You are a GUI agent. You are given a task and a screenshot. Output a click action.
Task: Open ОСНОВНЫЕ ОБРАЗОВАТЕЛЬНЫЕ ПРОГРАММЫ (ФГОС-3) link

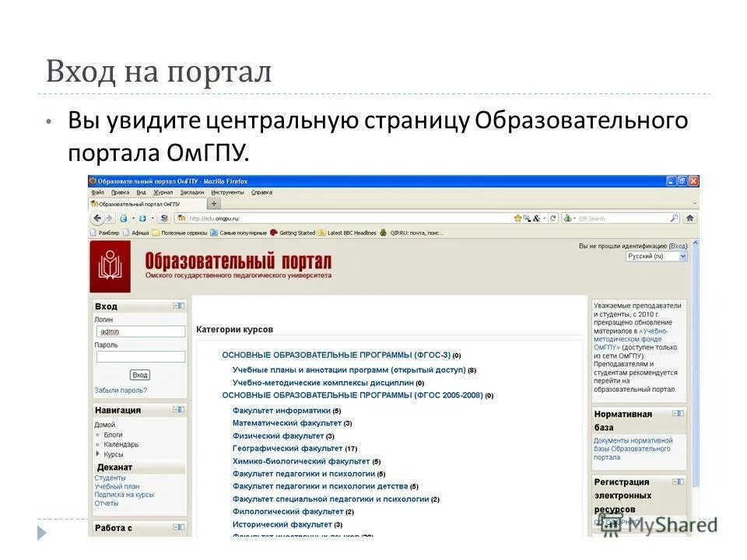(x=336, y=355)
